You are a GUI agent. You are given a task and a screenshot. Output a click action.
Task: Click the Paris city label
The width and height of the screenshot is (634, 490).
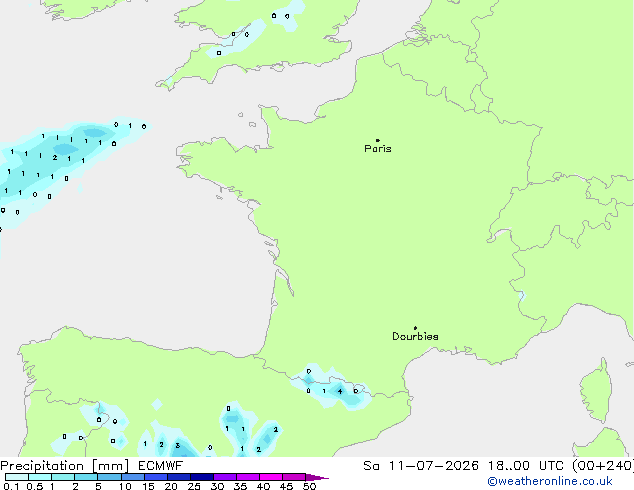378,149
